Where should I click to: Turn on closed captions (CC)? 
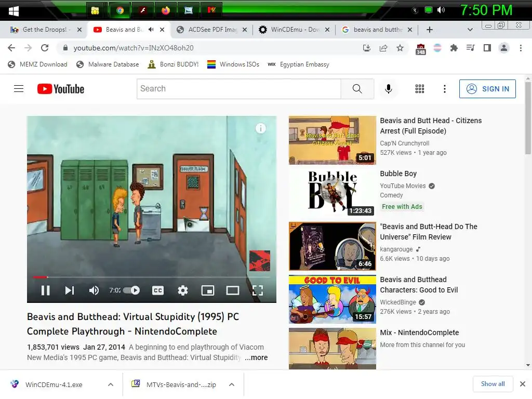(x=158, y=290)
